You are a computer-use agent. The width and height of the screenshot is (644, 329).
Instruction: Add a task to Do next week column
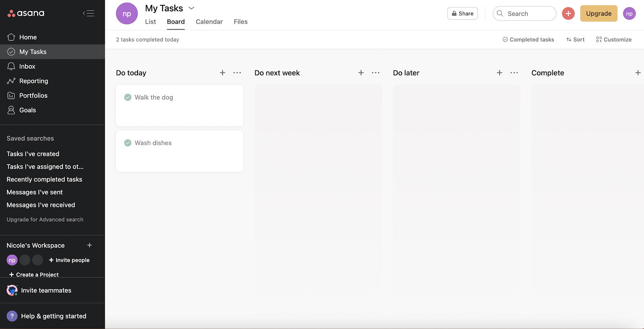pyautogui.click(x=361, y=73)
